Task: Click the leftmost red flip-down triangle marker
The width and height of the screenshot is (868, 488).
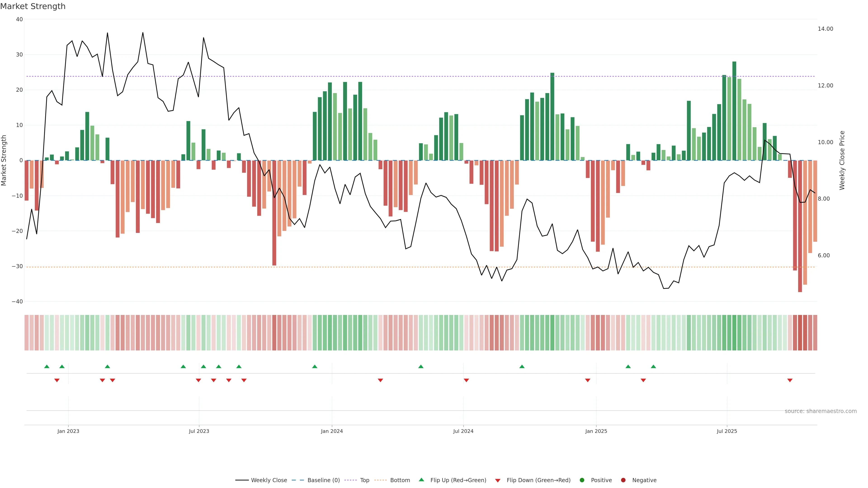Action: tap(57, 380)
